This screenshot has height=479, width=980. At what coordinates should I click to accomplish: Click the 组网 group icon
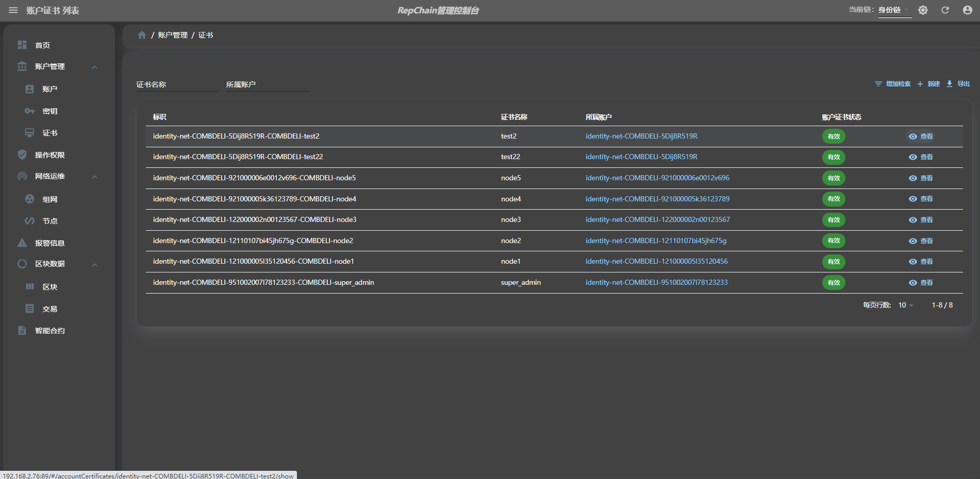pos(30,199)
